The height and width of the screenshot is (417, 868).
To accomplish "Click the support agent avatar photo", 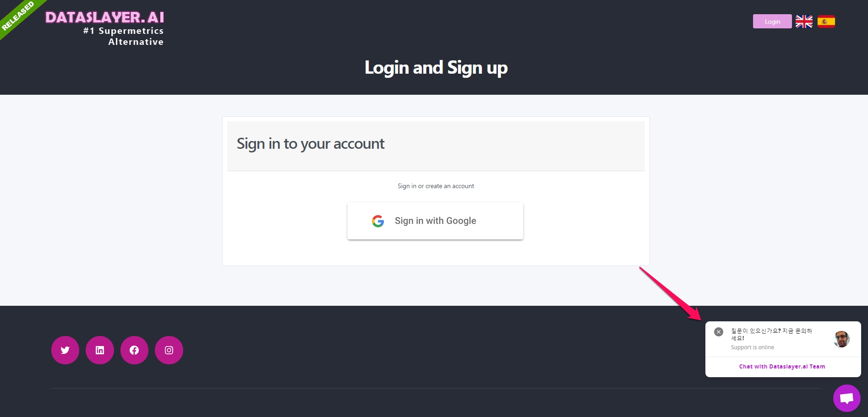I will point(841,339).
